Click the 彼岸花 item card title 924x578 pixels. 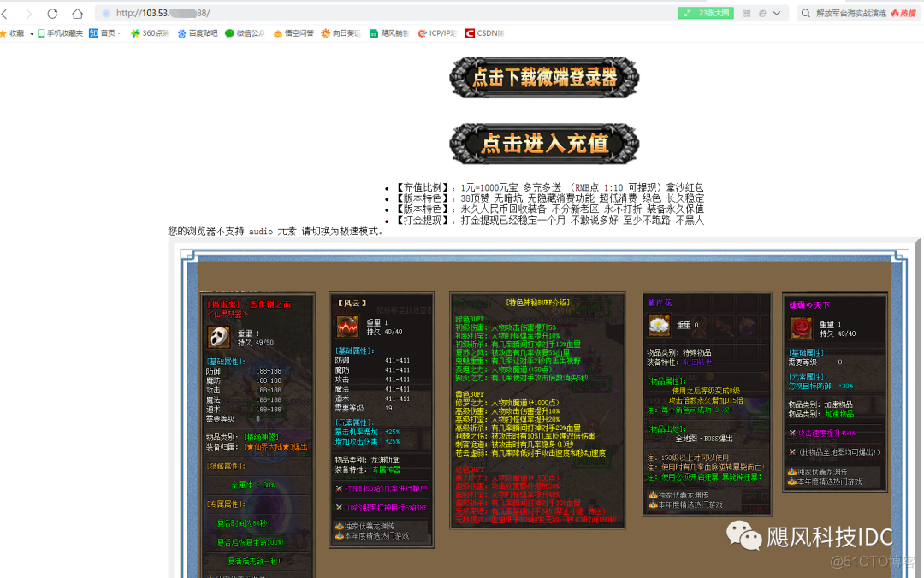660,303
